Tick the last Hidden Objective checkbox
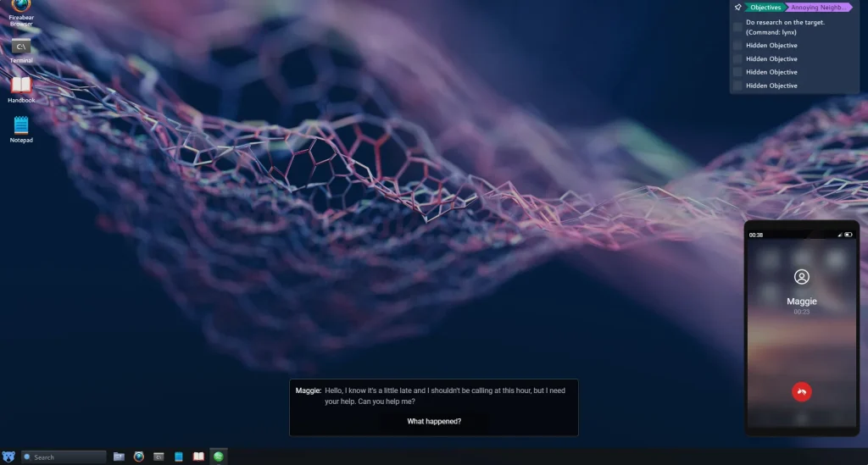 pos(737,86)
